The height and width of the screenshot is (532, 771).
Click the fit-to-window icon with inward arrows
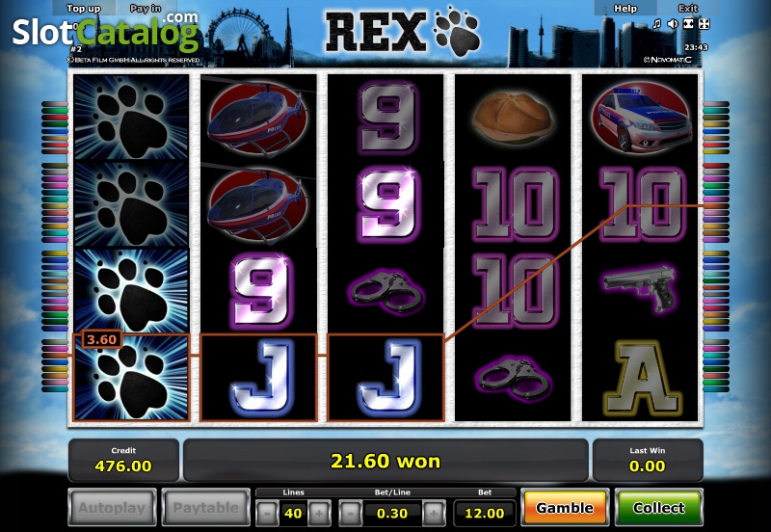688,23
